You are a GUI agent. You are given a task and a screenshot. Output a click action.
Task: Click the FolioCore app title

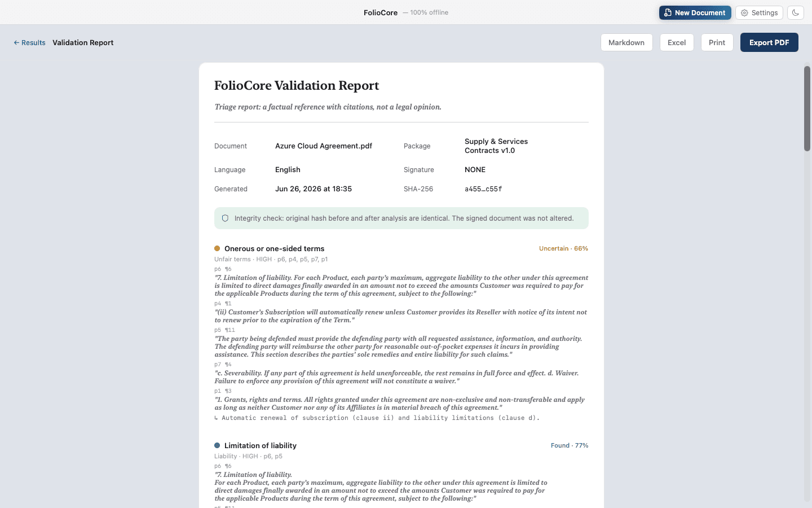pyautogui.click(x=381, y=12)
